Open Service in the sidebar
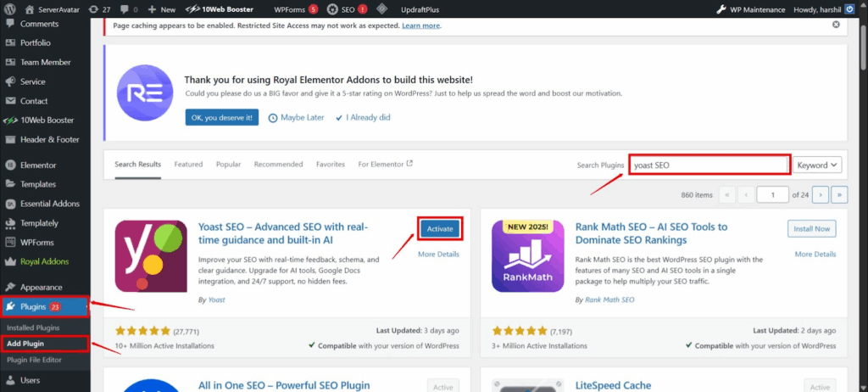868x392 pixels. (33, 81)
